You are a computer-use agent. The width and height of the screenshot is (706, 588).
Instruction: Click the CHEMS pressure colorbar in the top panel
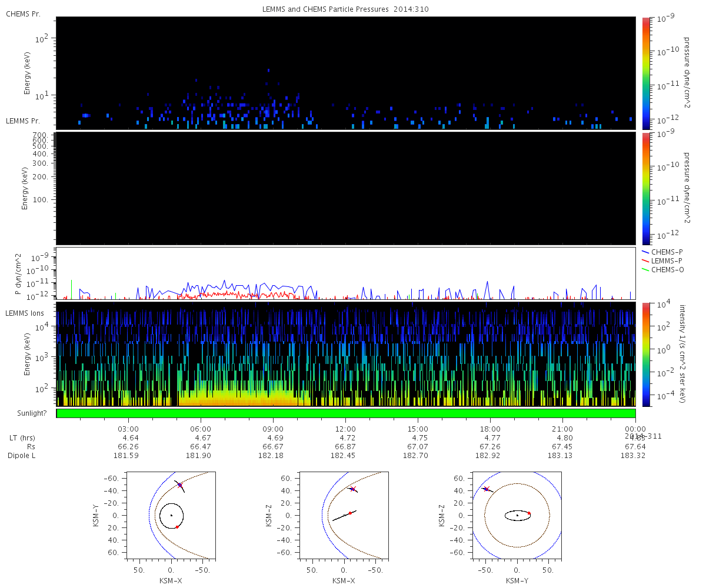(646, 73)
